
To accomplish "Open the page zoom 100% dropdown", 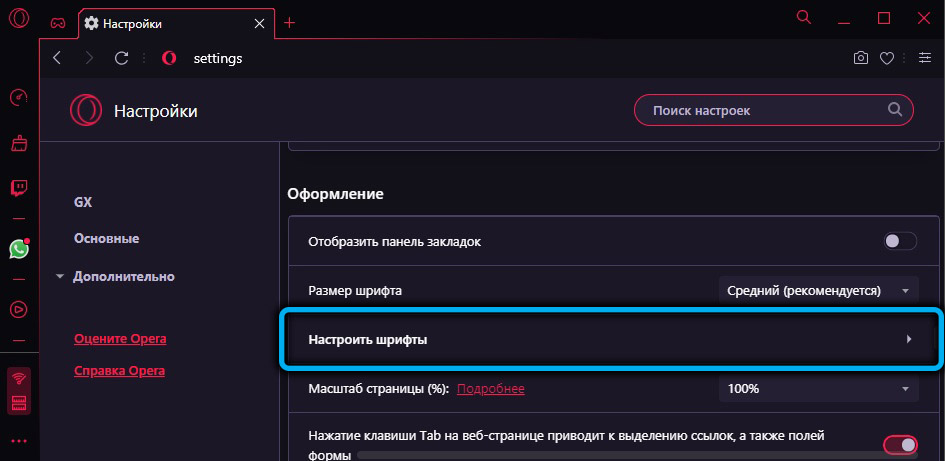I will [817, 388].
